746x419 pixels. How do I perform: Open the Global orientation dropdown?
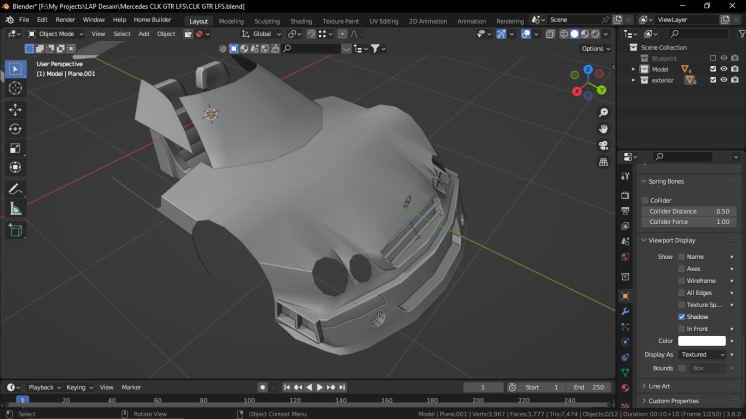pos(261,34)
